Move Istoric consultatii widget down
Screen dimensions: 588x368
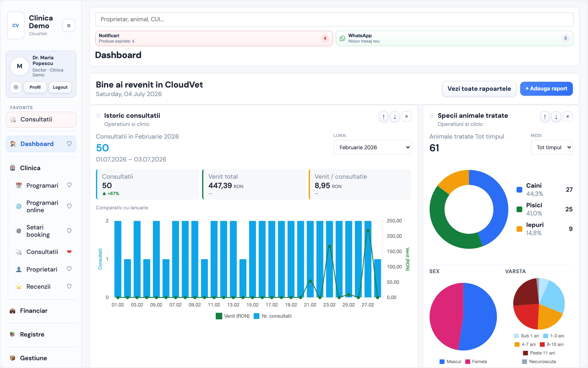[395, 117]
